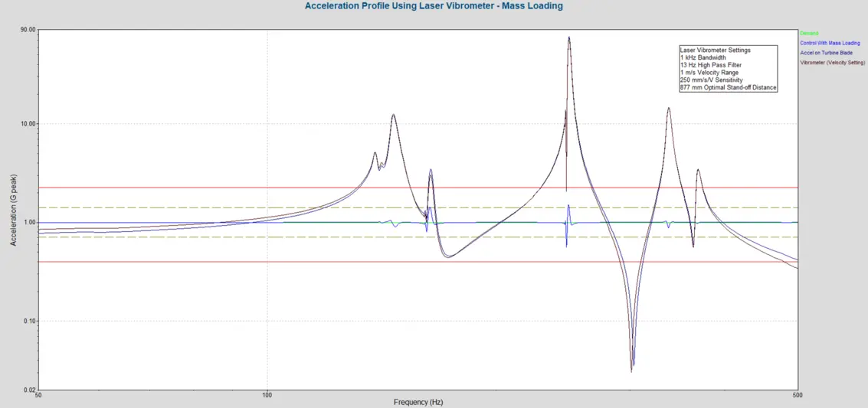868x408 pixels.
Task: Click the 0.10 y-axis tick label
Action: pyautogui.click(x=29, y=321)
